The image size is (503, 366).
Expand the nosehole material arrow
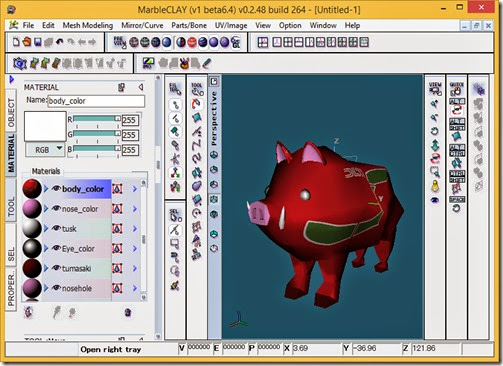(x=46, y=288)
